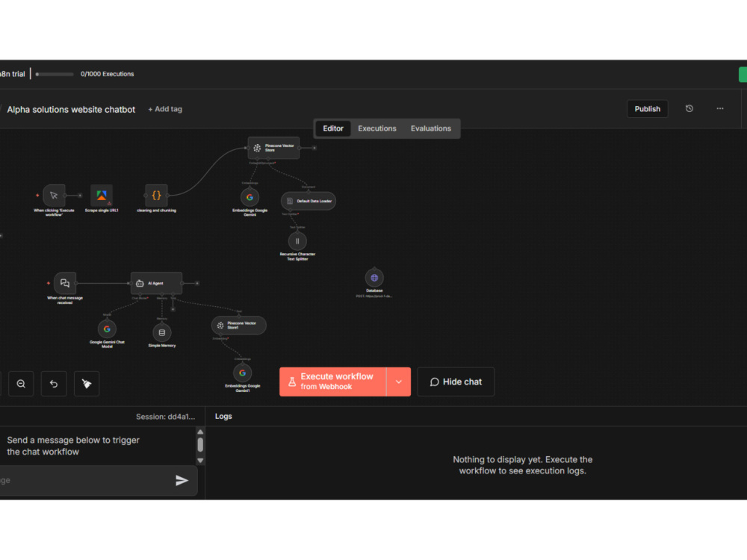
Task: Open the Database HTTP request node
Action: (374, 278)
